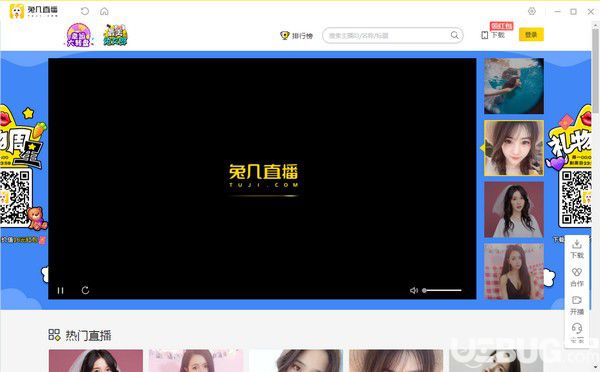Reload the video stream with refresh icon
Image resolution: width=600 pixels, height=372 pixels.
tap(85, 290)
